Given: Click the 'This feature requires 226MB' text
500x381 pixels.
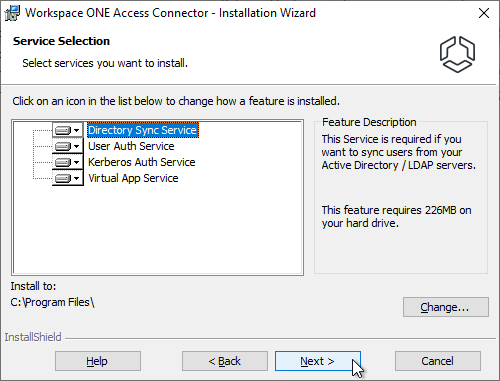Looking at the screenshot, I should pos(396,217).
